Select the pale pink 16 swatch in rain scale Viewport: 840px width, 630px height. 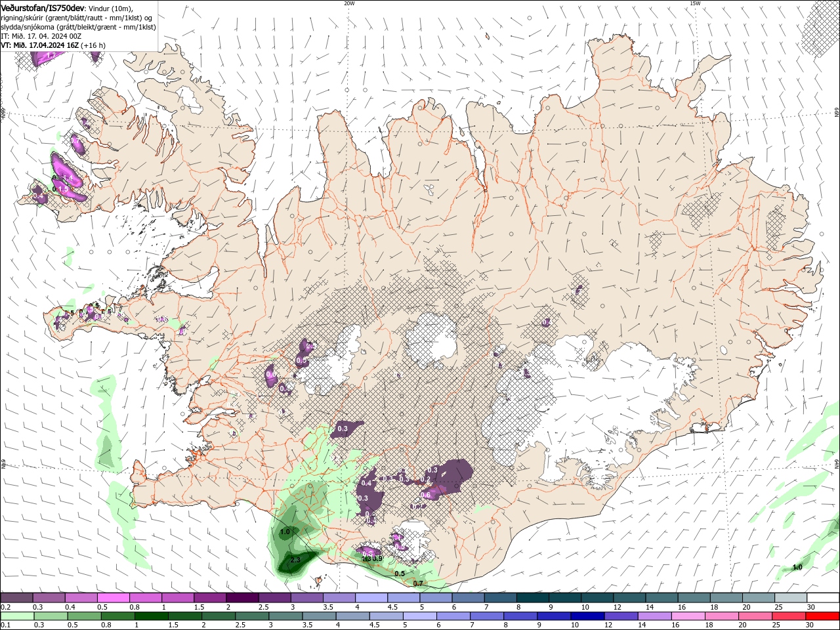point(688,616)
